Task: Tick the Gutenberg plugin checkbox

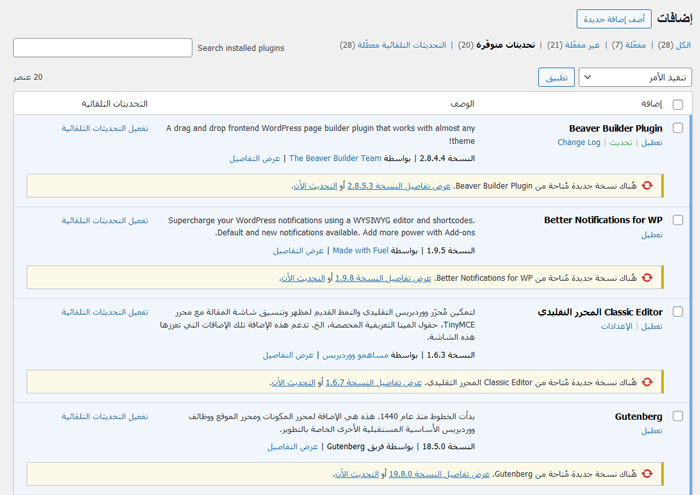Action: pos(678,416)
